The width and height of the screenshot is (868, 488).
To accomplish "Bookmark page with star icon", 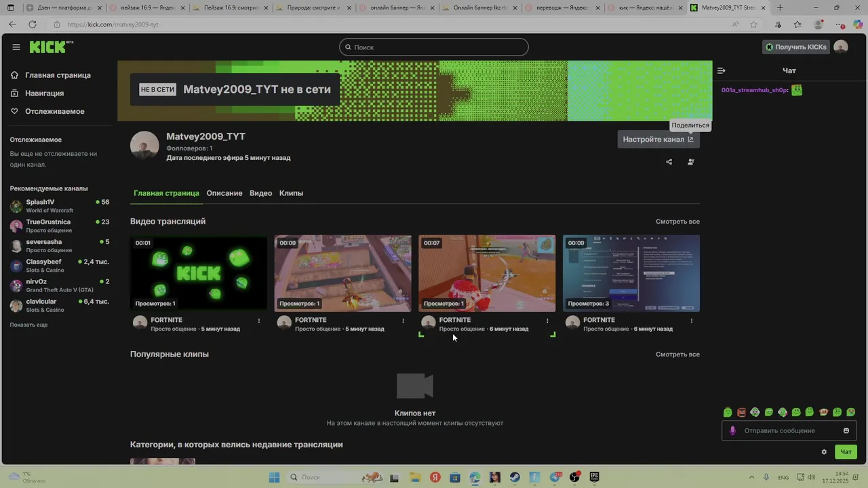I will pos(754,24).
